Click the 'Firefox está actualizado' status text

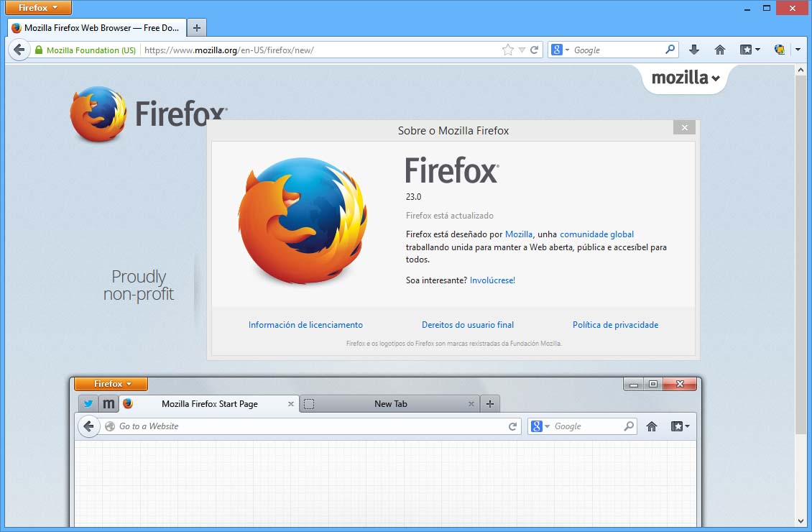[x=450, y=216]
